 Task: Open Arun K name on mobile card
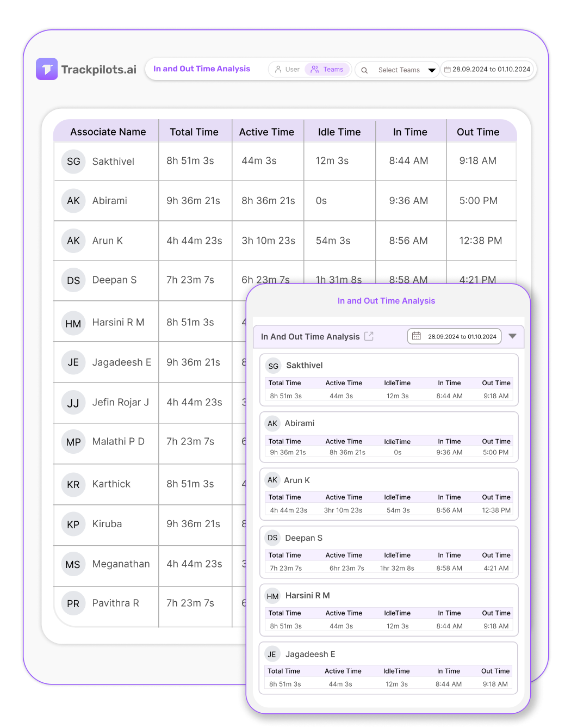coord(297,480)
